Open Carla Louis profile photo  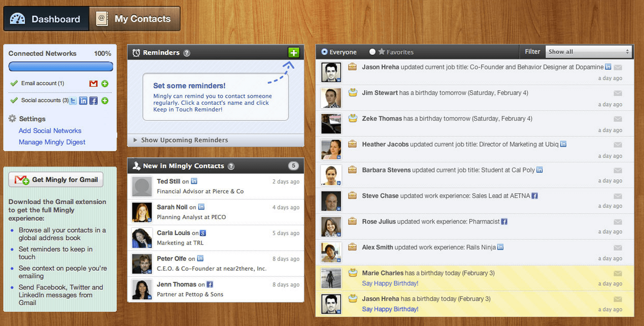[x=142, y=238]
